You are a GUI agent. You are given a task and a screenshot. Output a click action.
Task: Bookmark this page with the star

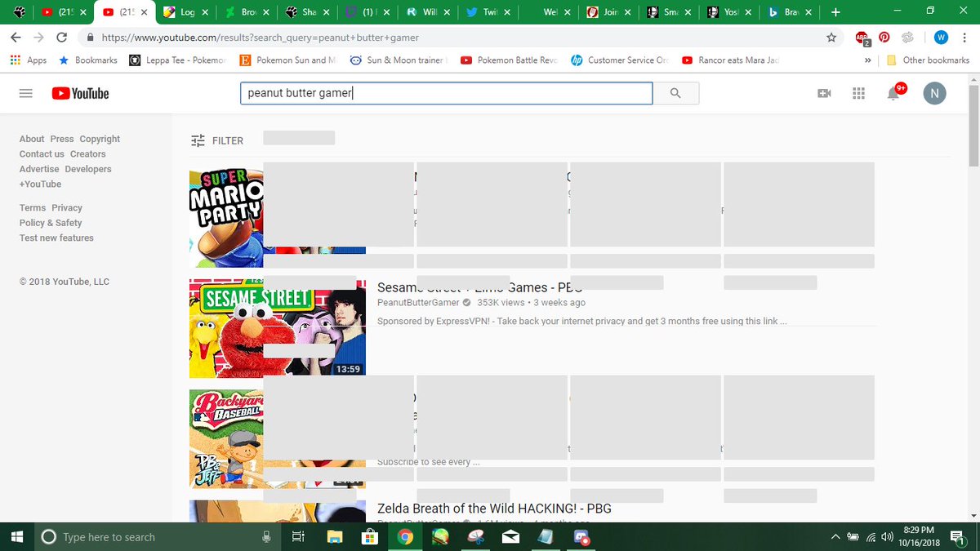[831, 38]
